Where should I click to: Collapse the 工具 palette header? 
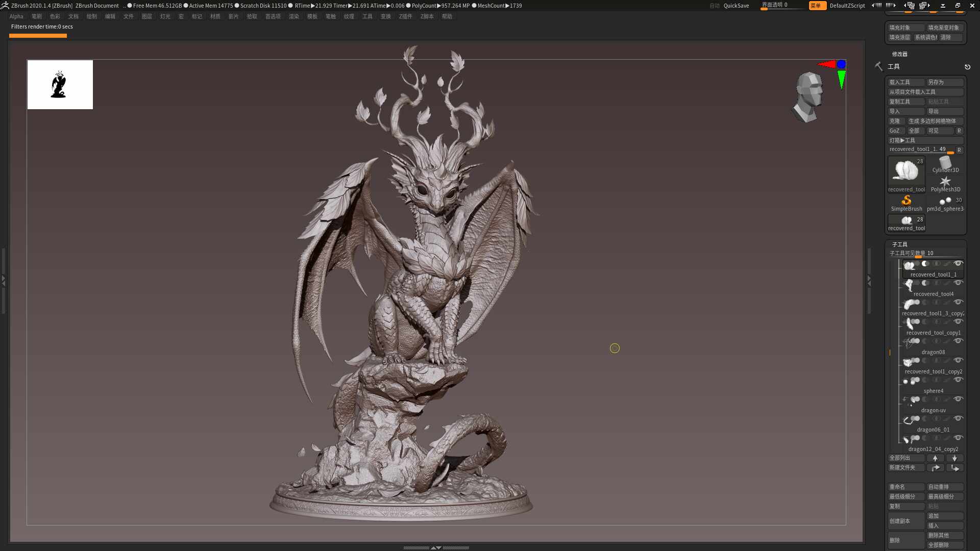coord(893,67)
